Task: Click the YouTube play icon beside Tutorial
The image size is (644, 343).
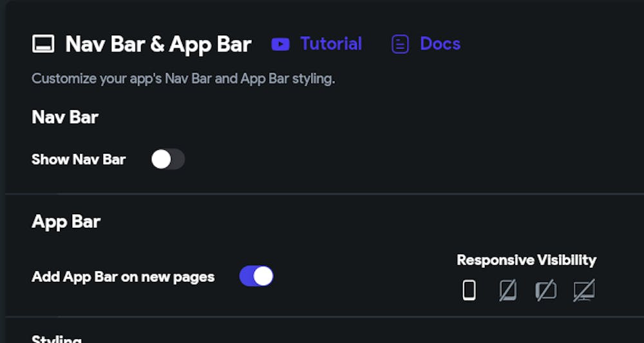Action: click(280, 44)
